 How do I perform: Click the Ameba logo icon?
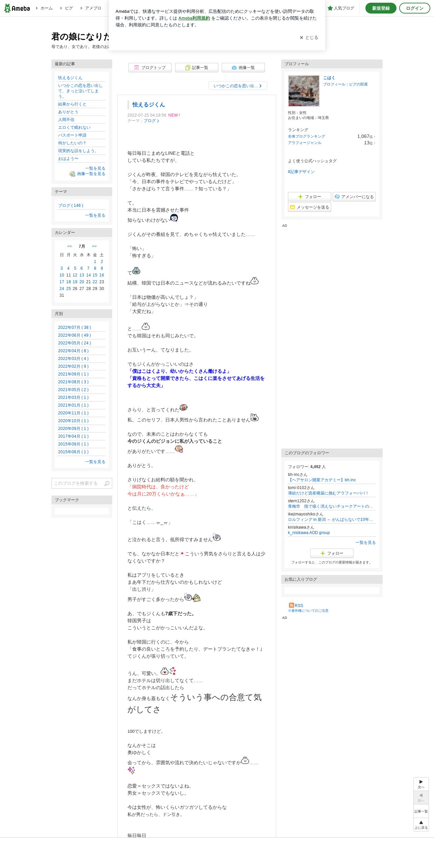17,8
